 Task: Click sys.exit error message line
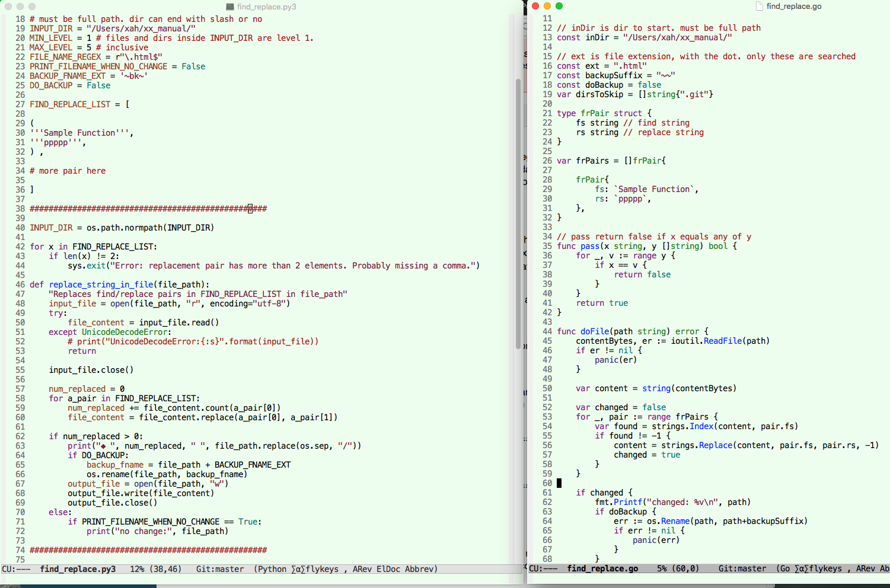[x=273, y=266]
